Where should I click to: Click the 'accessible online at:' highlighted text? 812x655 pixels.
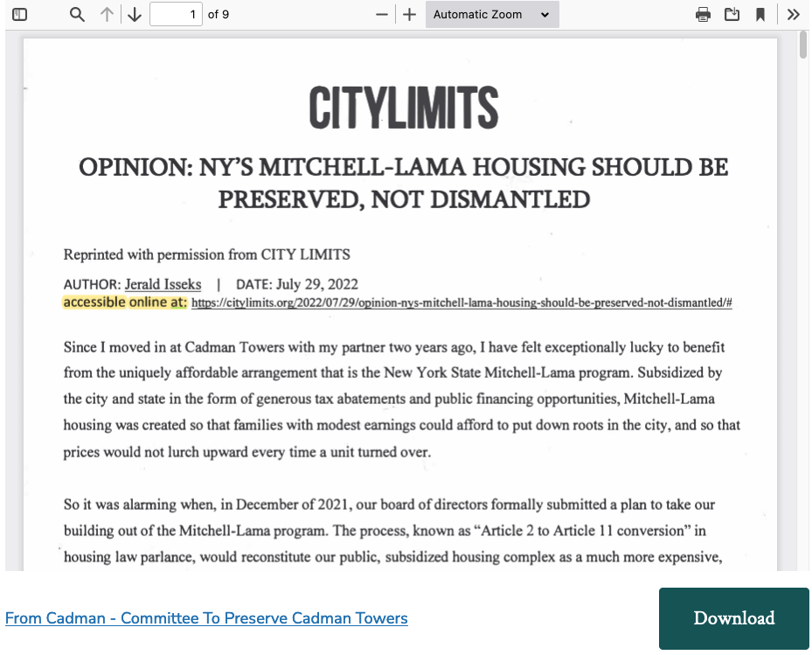[125, 302]
